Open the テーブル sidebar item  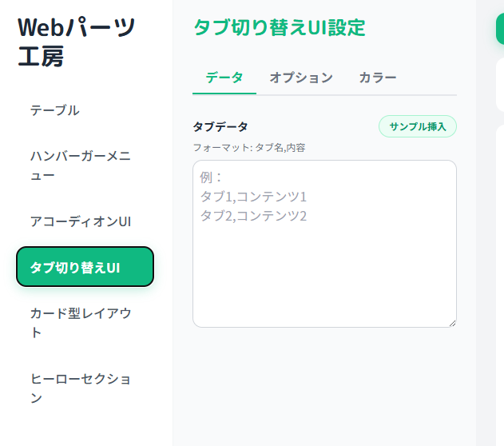(x=55, y=110)
